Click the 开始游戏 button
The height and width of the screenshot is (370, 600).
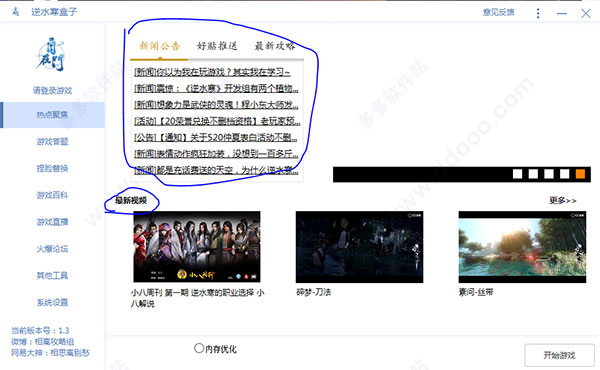559,355
